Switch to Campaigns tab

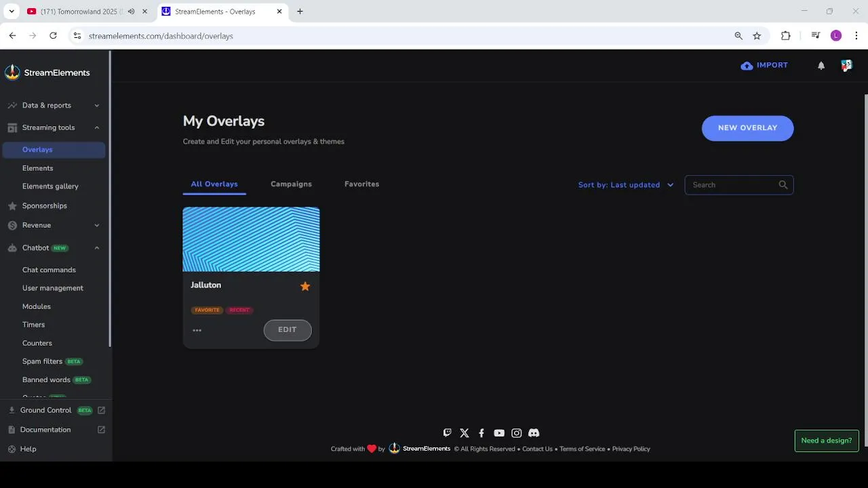(x=291, y=184)
